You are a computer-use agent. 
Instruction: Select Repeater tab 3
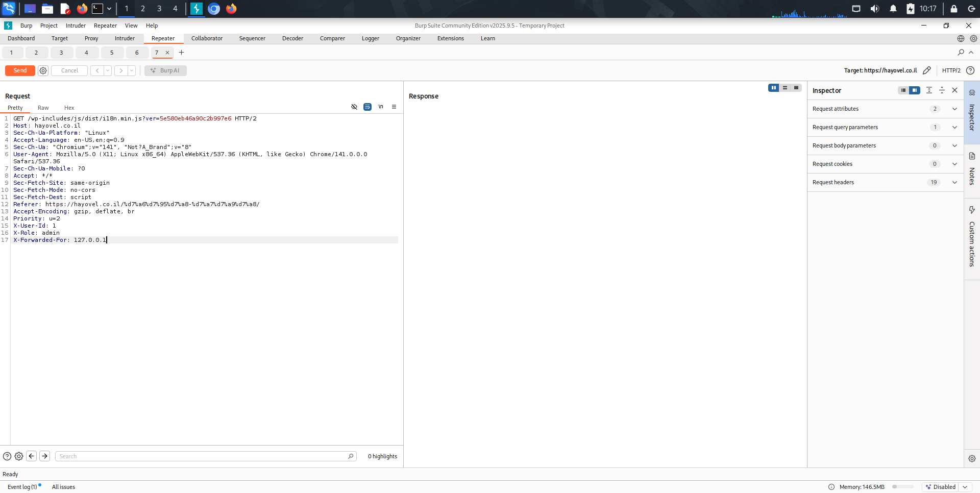[x=61, y=53]
